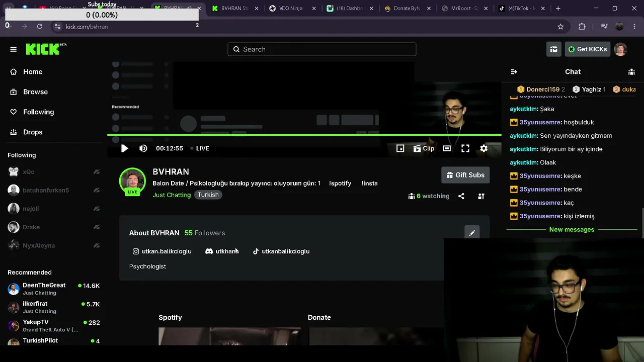Select Donerci159 in the chat leaderboard
This screenshot has width=644, height=362.
tap(541, 89)
